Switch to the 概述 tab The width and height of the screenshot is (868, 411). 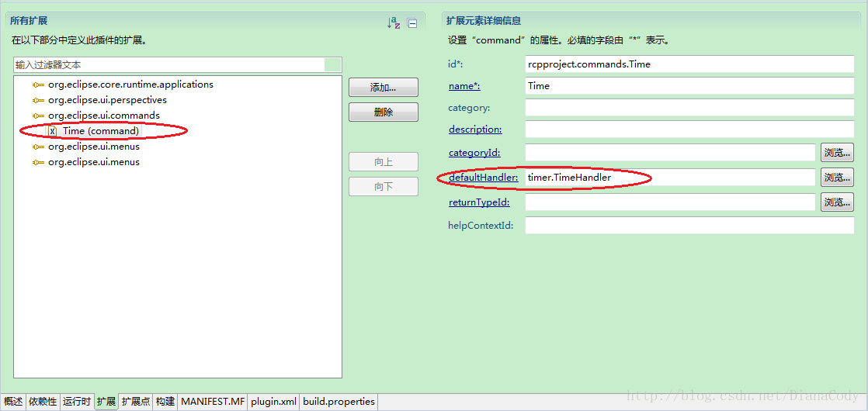click(14, 402)
